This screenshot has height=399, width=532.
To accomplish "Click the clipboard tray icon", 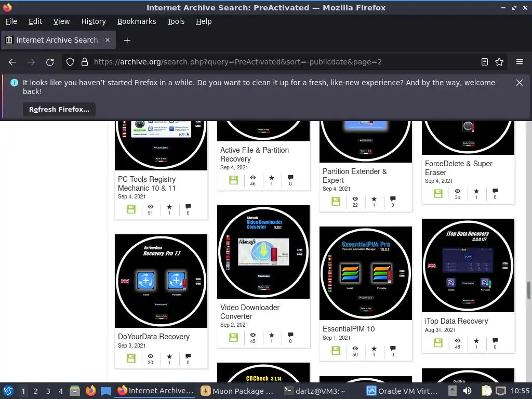I will click(486, 391).
